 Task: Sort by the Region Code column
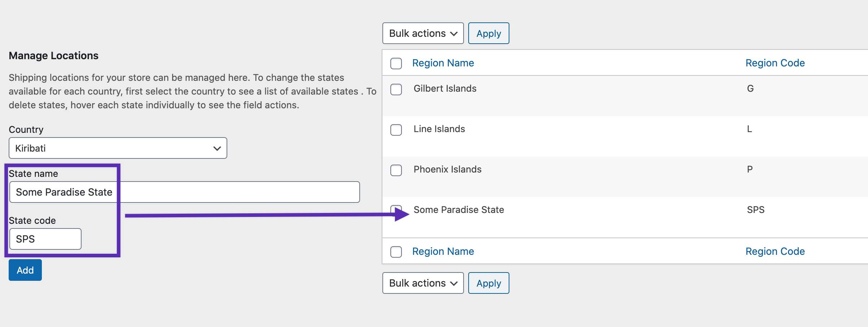775,63
